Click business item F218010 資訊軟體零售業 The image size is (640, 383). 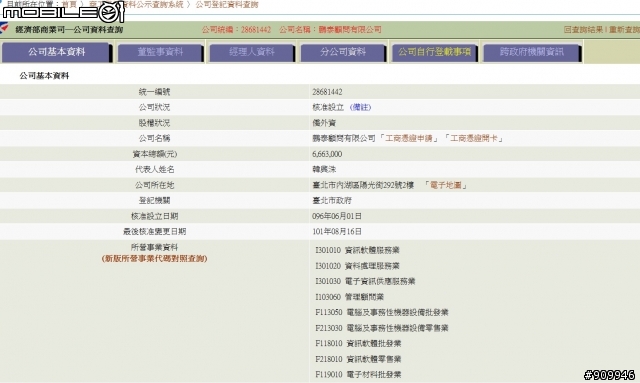(358, 359)
